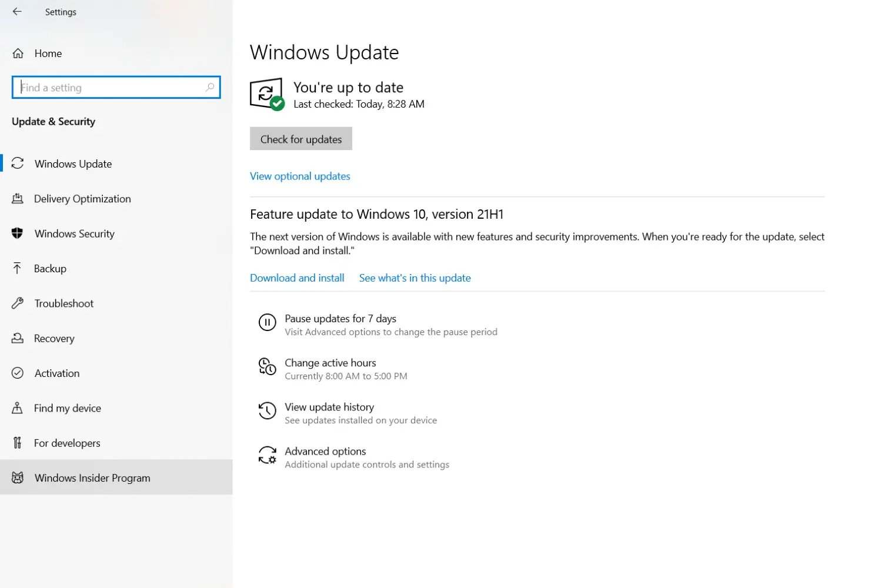The height and width of the screenshot is (588, 882).
Task: Click the Advanced options gear-arrows icon
Action: coord(268,455)
